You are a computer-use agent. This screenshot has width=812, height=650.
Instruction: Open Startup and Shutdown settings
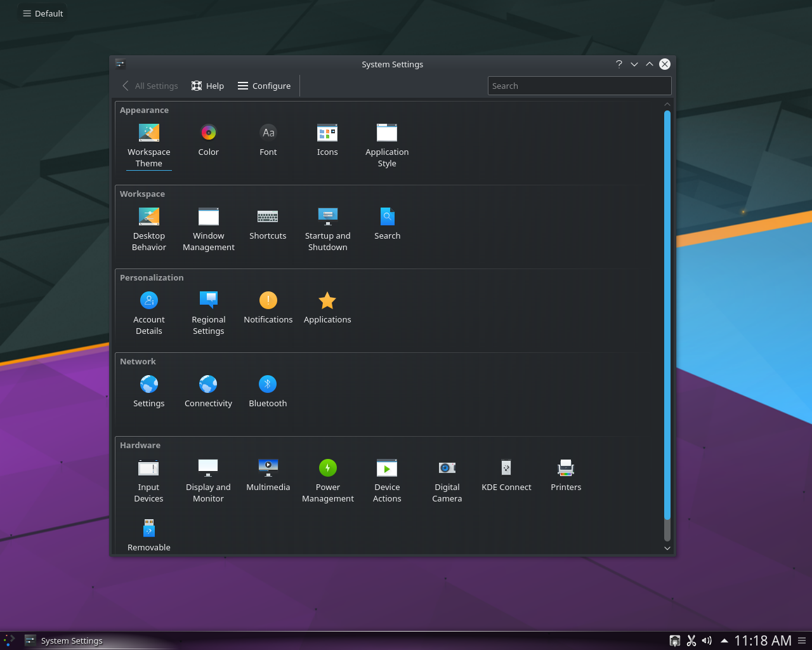(327, 230)
